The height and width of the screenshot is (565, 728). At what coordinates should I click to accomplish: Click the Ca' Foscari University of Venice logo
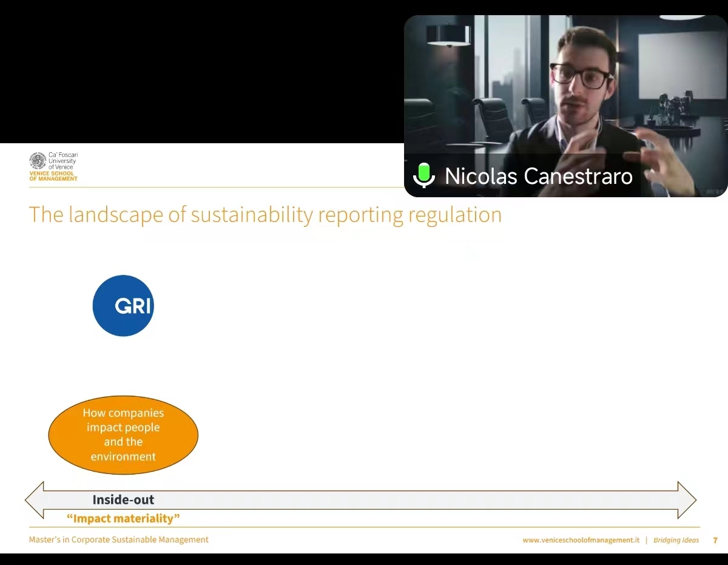point(53,166)
